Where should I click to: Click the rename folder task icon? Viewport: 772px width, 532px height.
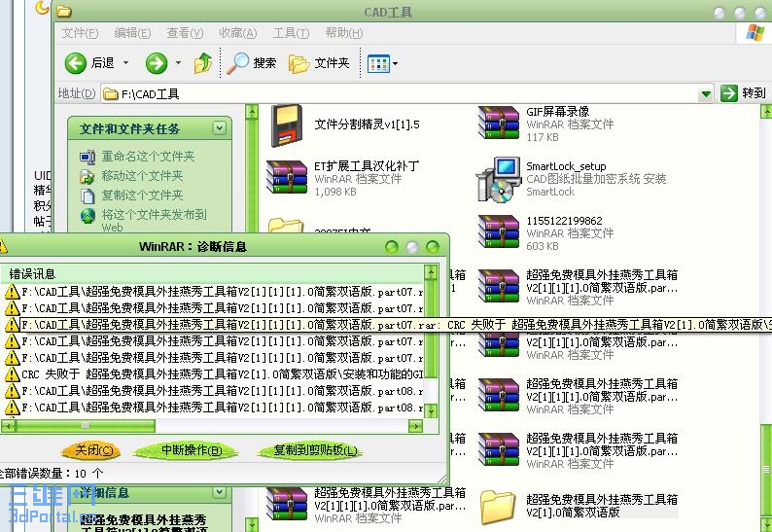(x=88, y=158)
